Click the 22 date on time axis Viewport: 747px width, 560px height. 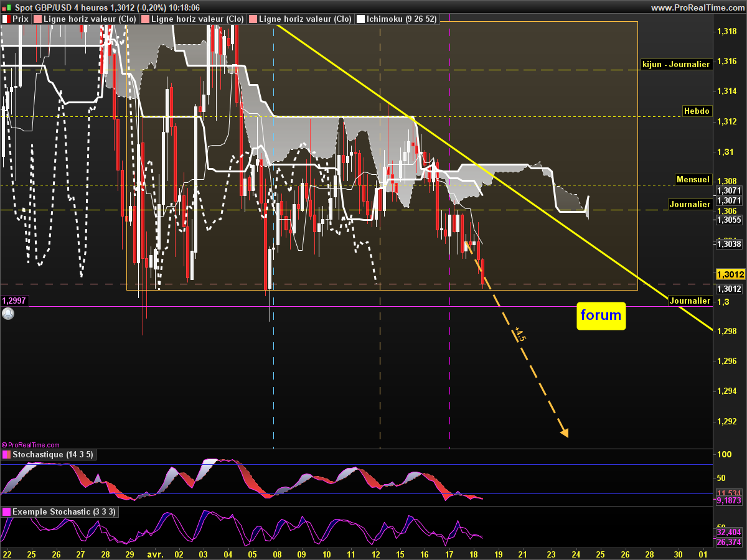point(7,553)
